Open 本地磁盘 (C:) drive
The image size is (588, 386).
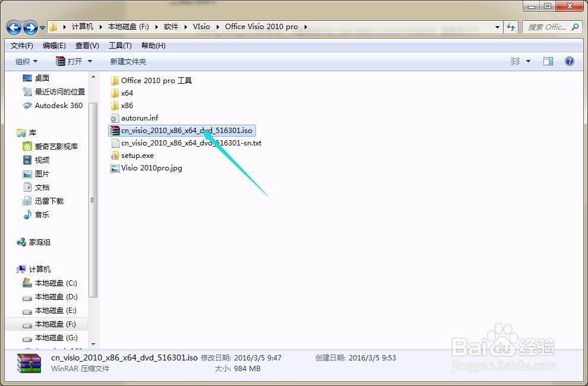pyautogui.click(x=49, y=283)
